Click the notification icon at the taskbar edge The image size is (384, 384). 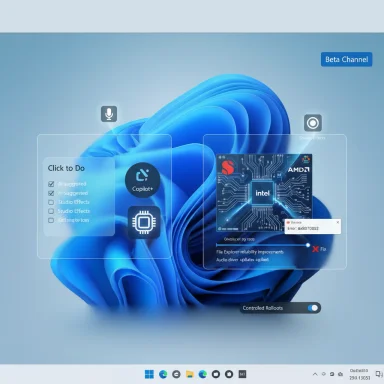(379, 374)
